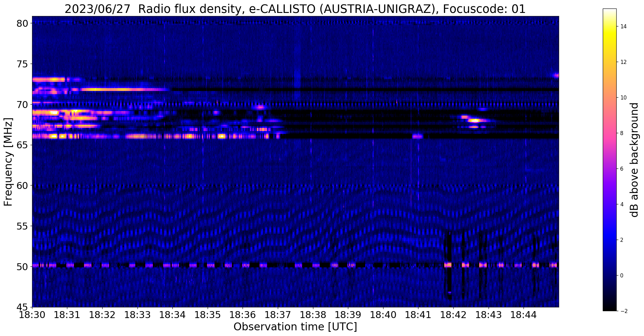Click the 45 MHz frequency tick label

pos(22,307)
